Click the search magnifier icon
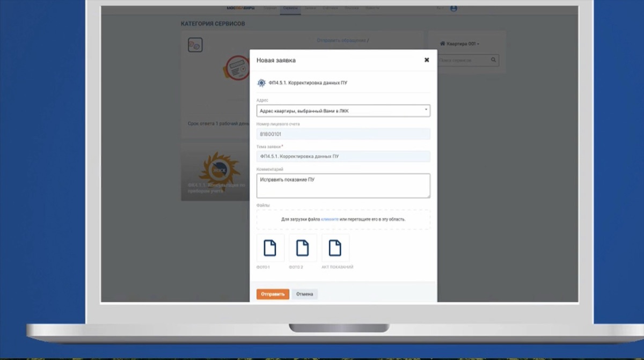644x360 pixels. point(493,61)
